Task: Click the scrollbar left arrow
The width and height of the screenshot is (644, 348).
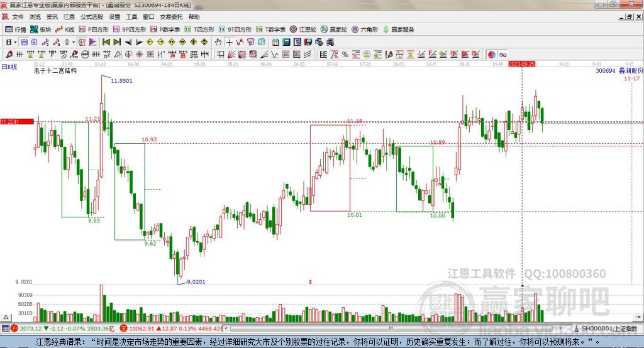Action: [x=226, y=329]
